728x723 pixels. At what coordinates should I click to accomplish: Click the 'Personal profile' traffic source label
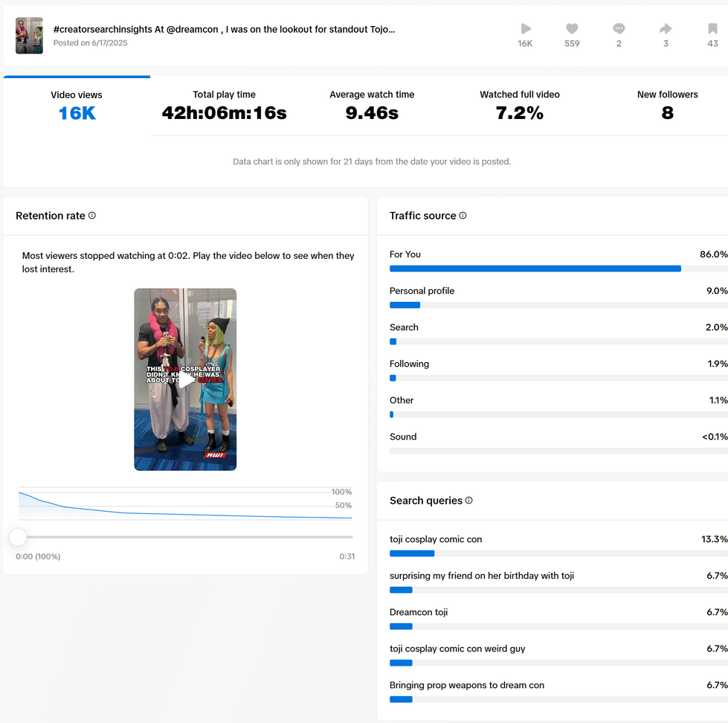tap(422, 291)
